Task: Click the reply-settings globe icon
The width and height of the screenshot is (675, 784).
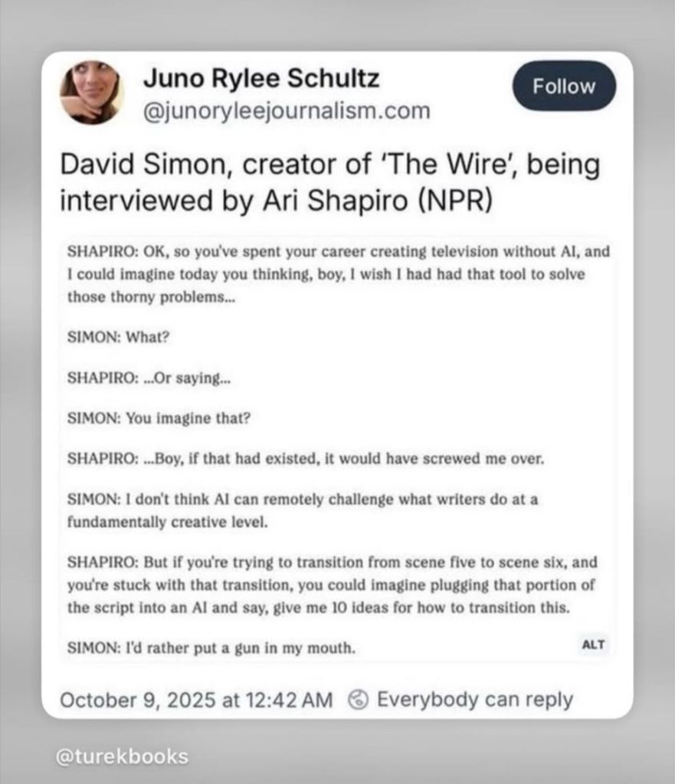Action: coord(358,699)
